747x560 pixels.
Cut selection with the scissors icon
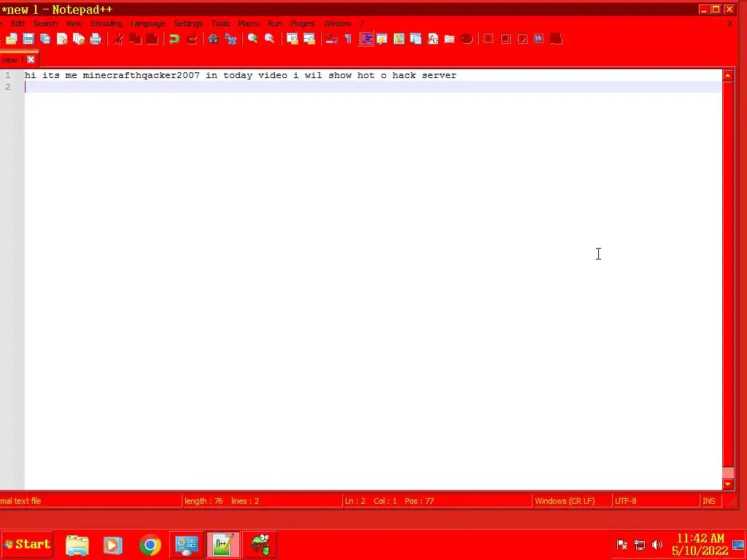[119, 39]
